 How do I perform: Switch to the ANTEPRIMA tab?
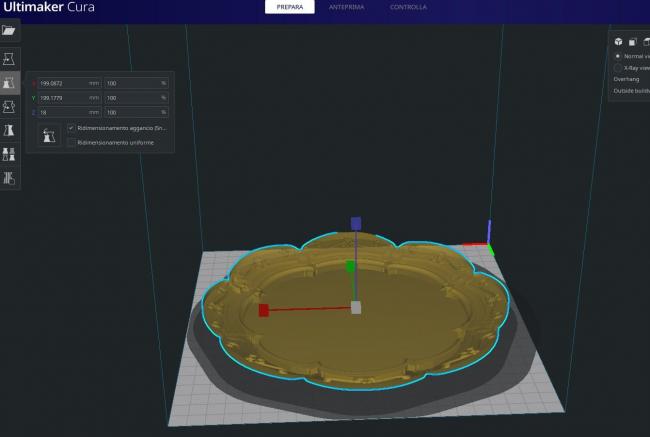coord(346,7)
